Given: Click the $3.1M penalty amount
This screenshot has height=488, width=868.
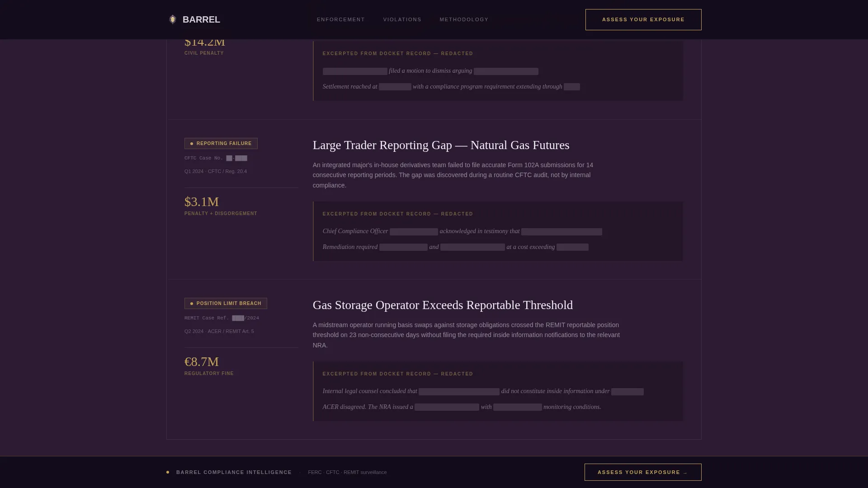Looking at the screenshot, I should click(202, 202).
